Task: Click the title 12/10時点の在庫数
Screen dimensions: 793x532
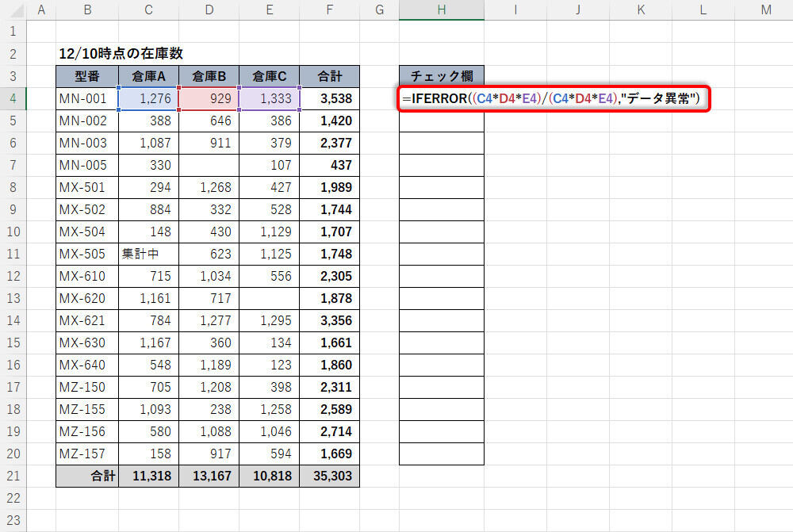Action: 121,54
